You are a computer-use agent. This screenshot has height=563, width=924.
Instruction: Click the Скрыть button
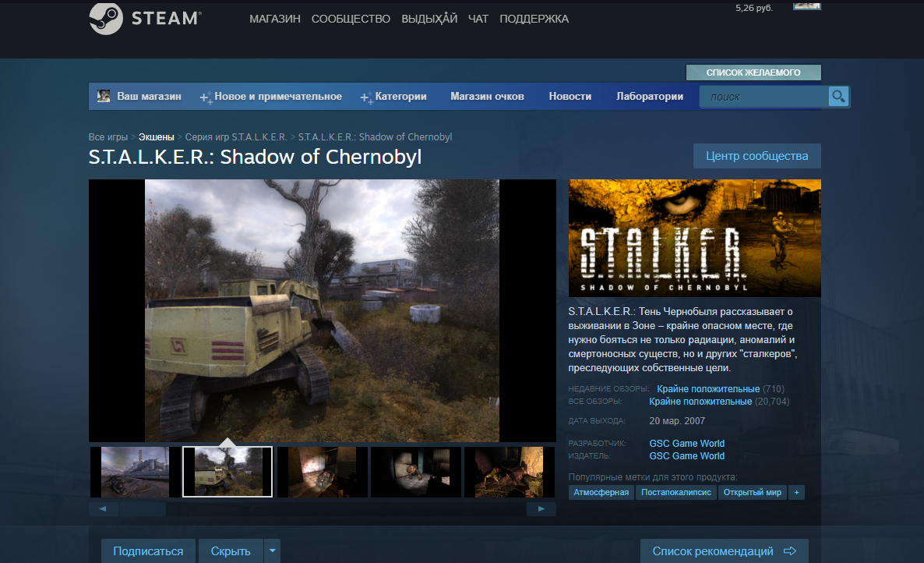pos(231,551)
